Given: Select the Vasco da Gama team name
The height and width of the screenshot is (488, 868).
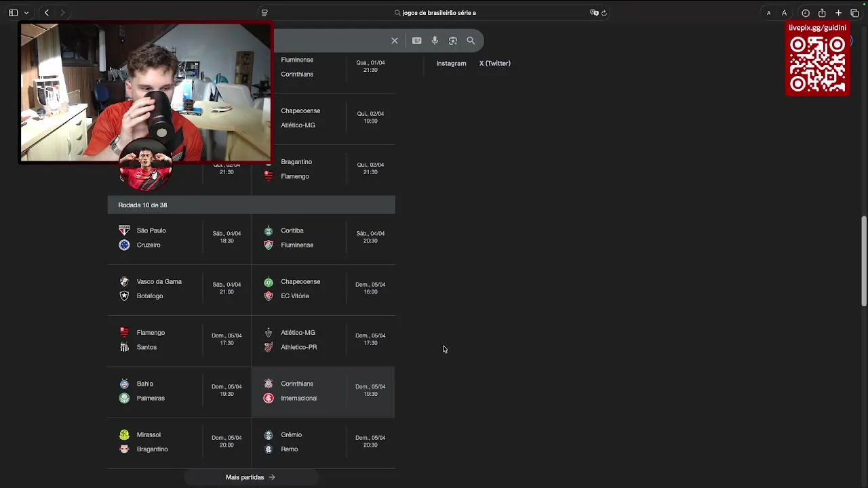Looking at the screenshot, I should pos(159,281).
